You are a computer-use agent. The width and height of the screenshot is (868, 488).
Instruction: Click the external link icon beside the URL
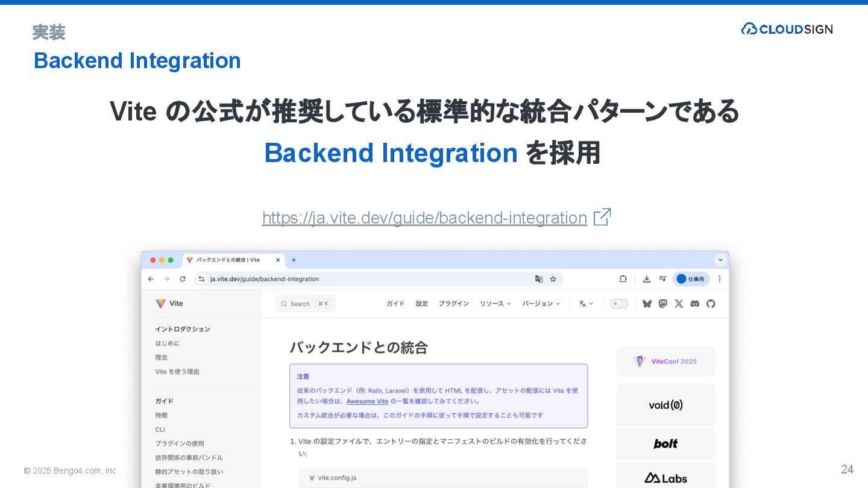pyautogui.click(x=602, y=217)
